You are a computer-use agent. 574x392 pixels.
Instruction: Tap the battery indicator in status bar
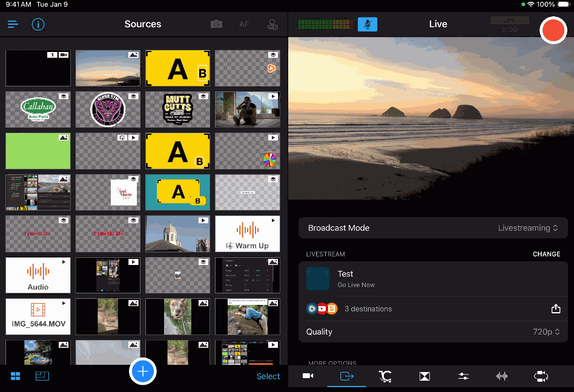tap(564, 4)
